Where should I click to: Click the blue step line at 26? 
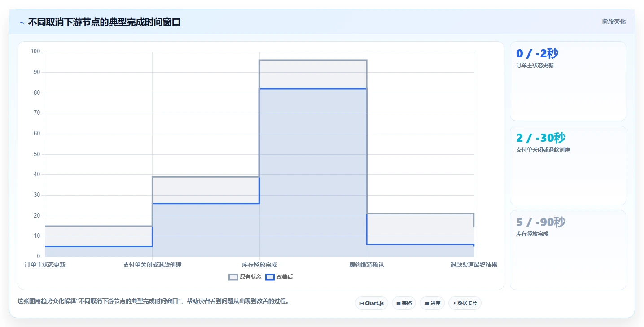coord(206,203)
